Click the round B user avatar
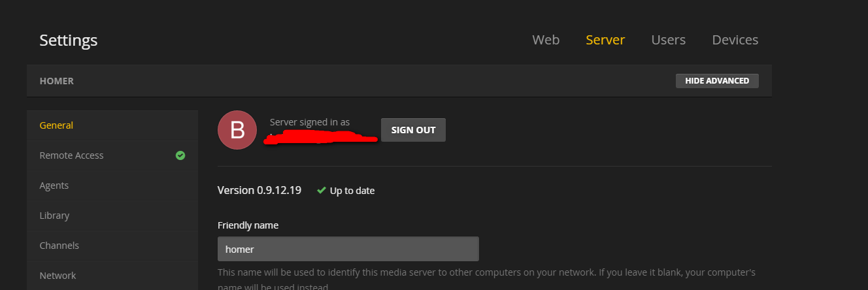868x290 pixels. coord(237,130)
